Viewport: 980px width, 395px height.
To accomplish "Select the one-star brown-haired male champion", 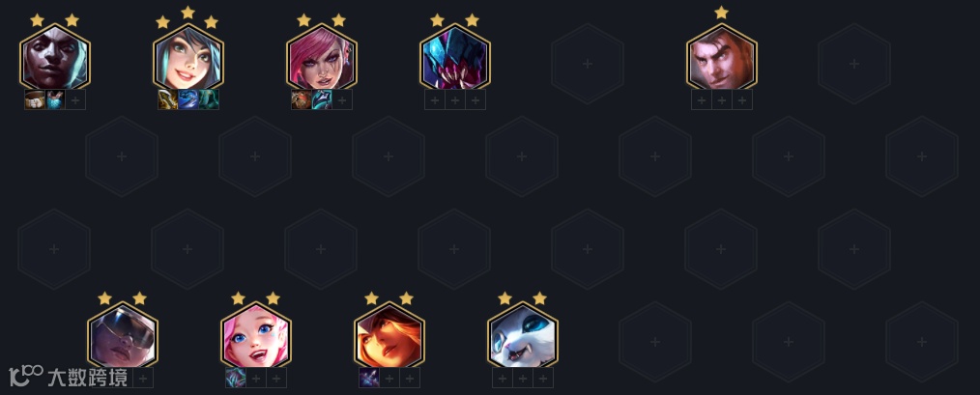I will [722, 58].
